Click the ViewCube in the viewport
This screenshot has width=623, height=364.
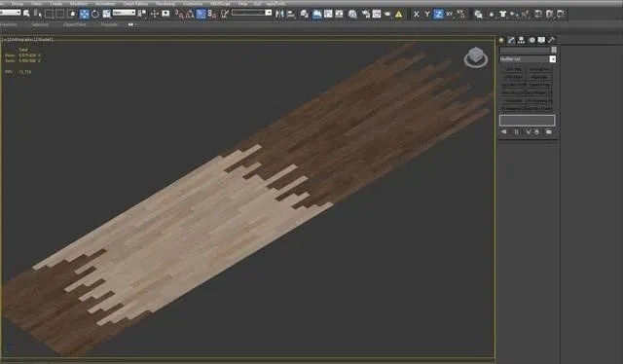pyautogui.click(x=476, y=57)
